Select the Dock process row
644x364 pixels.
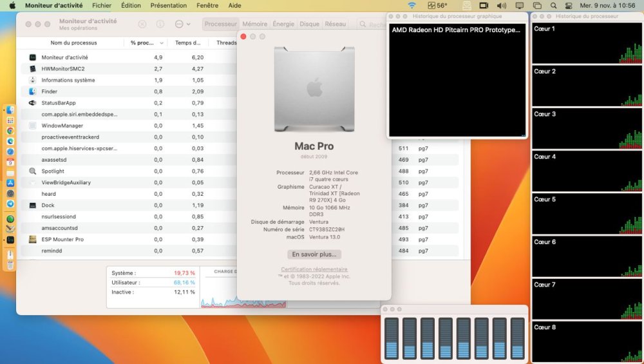[128, 205]
